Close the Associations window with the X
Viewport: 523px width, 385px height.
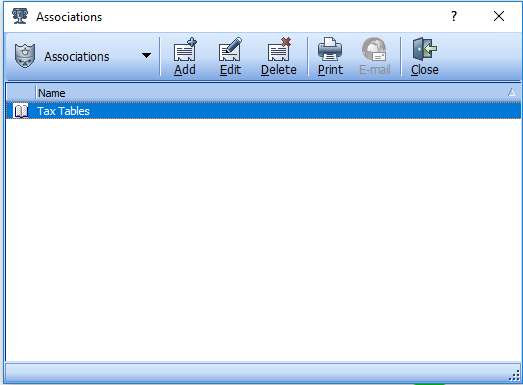499,16
